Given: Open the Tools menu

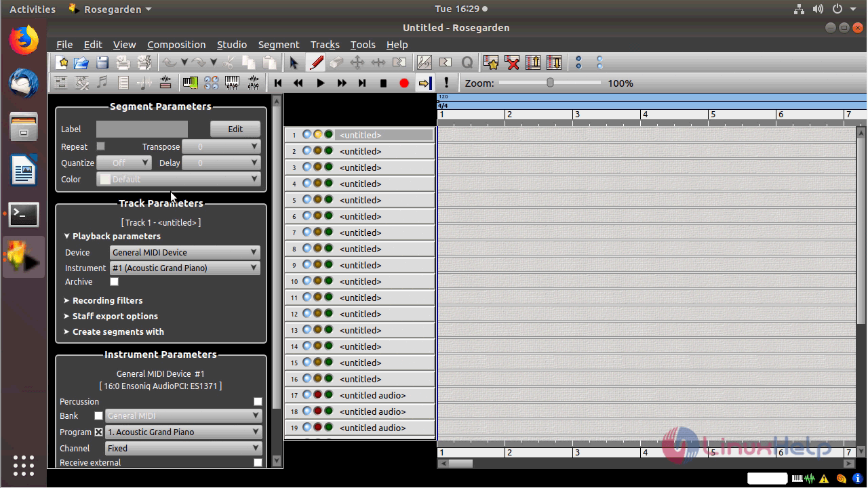Looking at the screenshot, I should pyautogui.click(x=363, y=45).
